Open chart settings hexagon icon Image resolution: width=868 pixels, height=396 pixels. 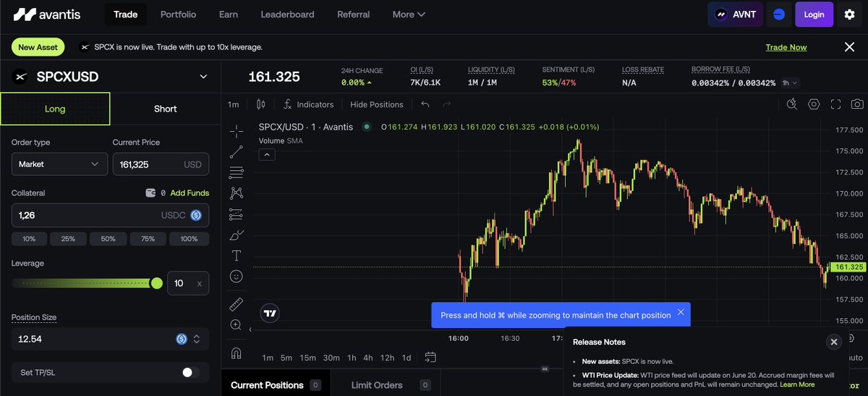pyautogui.click(x=814, y=104)
